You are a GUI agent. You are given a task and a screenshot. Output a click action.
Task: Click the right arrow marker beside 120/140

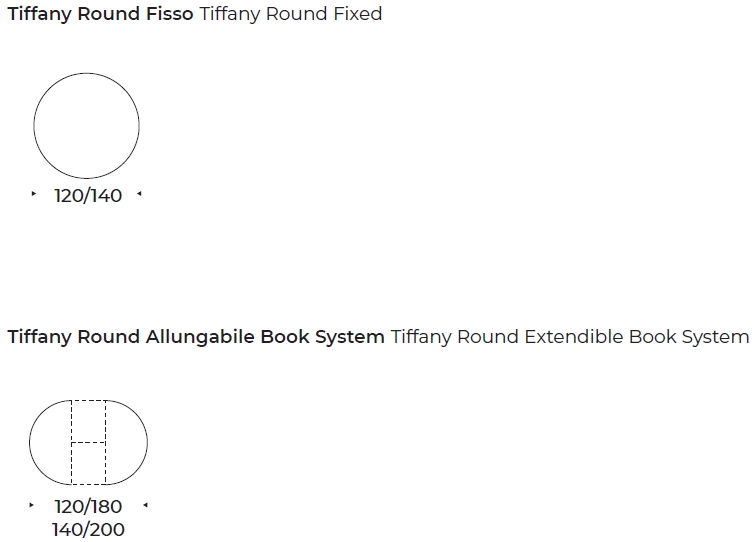point(139,194)
